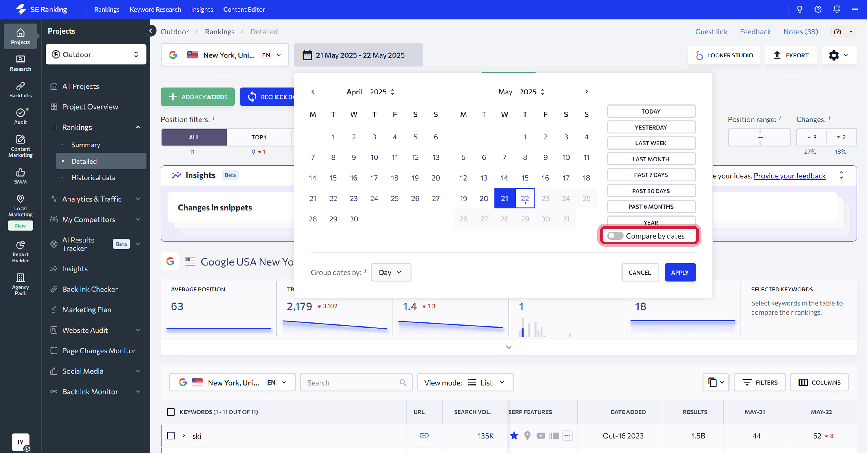Viewport: 868px width, 454px height.
Task: Open the Provide your feedback link
Action: coord(789,176)
